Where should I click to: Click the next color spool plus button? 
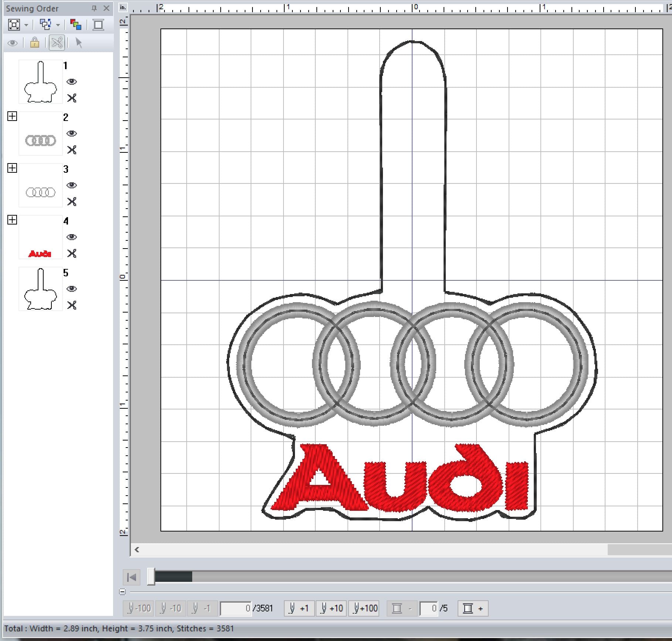pyautogui.click(x=473, y=608)
